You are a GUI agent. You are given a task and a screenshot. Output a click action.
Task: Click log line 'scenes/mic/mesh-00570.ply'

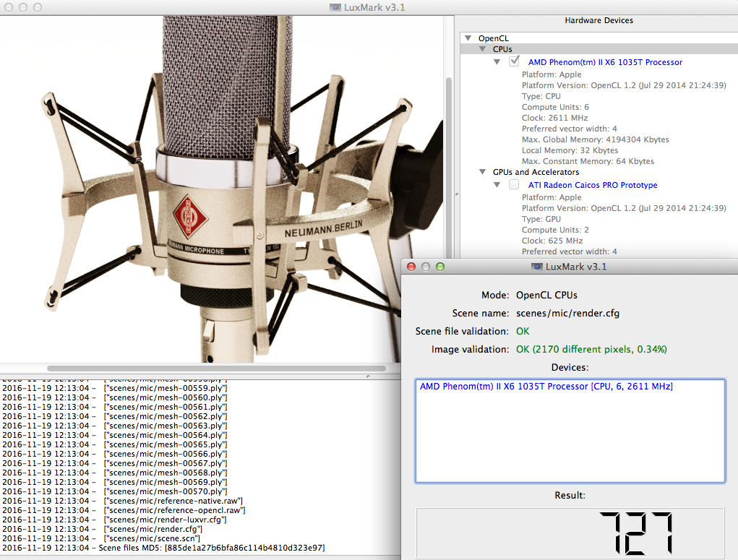114,491
